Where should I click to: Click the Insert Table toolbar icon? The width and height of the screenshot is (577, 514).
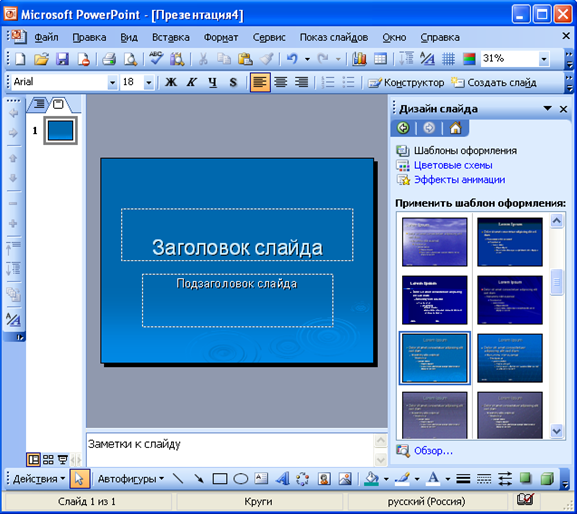(x=380, y=59)
